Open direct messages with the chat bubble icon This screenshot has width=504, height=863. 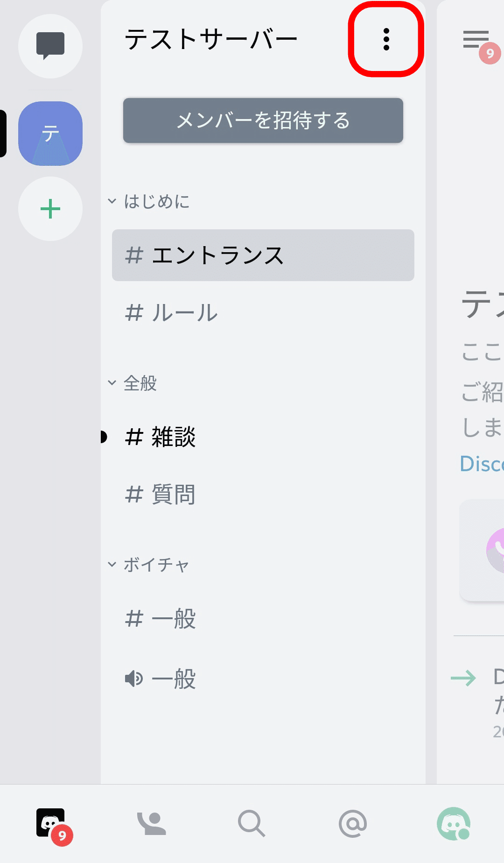coord(50,46)
